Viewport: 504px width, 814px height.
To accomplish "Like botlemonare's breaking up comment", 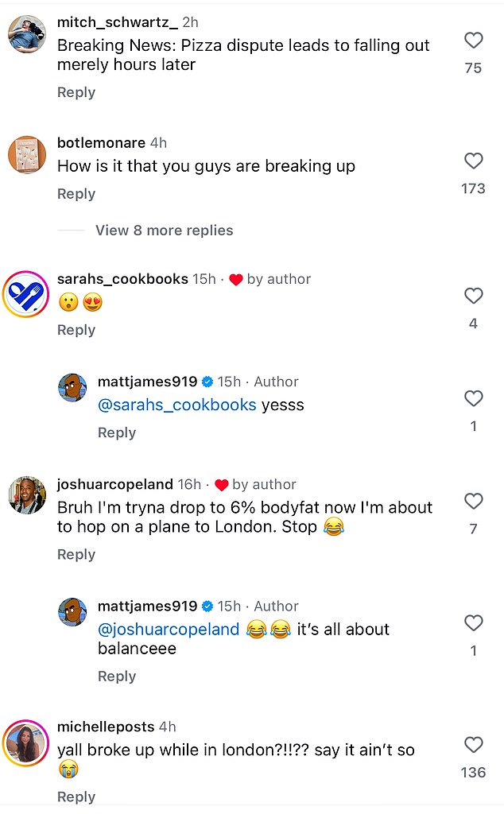I will [x=473, y=161].
